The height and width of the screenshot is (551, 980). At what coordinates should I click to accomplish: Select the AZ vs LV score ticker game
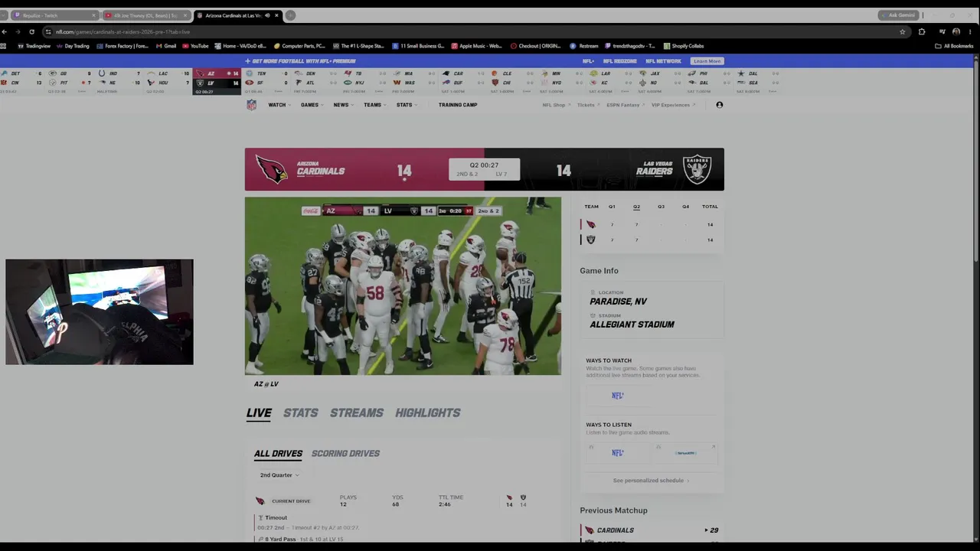point(217,81)
